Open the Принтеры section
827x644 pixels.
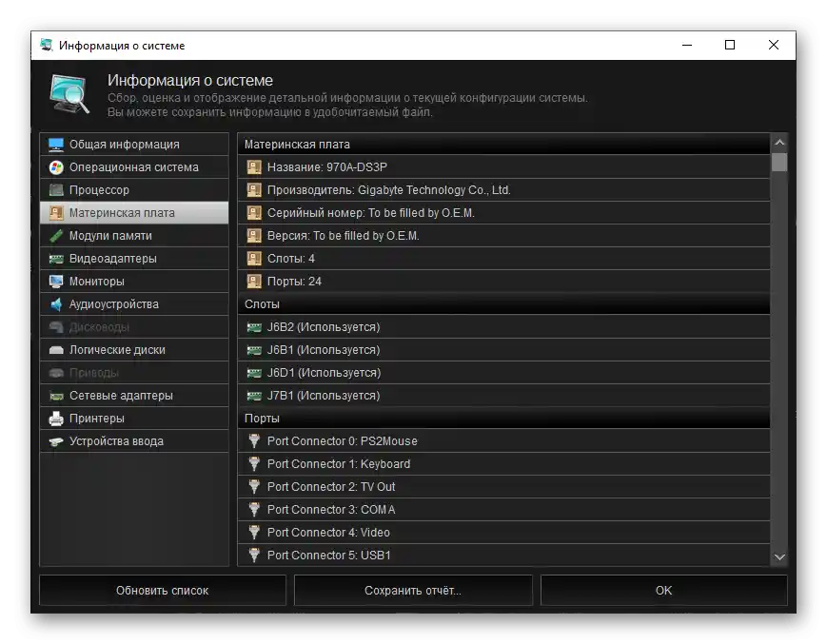click(134, 419)
